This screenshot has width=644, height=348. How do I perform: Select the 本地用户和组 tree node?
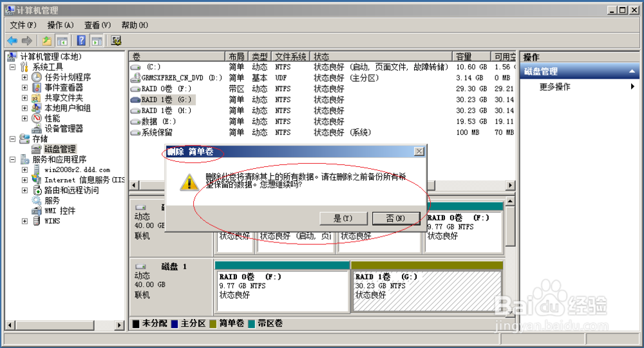(x=68, y=108)
